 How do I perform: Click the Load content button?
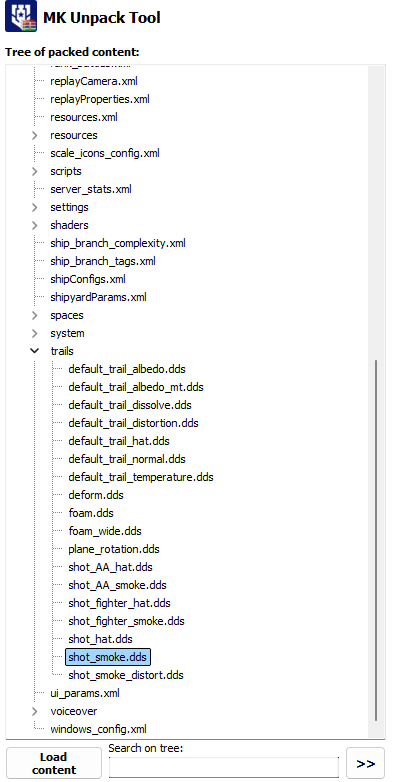point(54,763)
